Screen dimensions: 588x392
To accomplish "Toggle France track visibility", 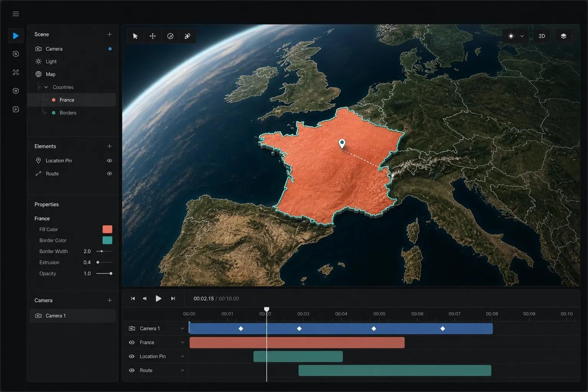I will (x=132, y=343).
